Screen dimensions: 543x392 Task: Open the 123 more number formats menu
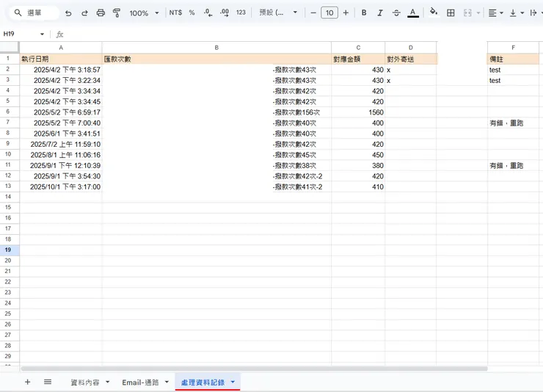click(x=241, y=12)
